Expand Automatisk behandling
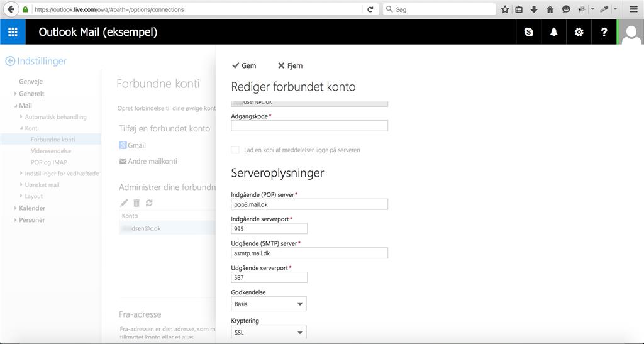This screenshot has width=644, height=344. [21, 117]
